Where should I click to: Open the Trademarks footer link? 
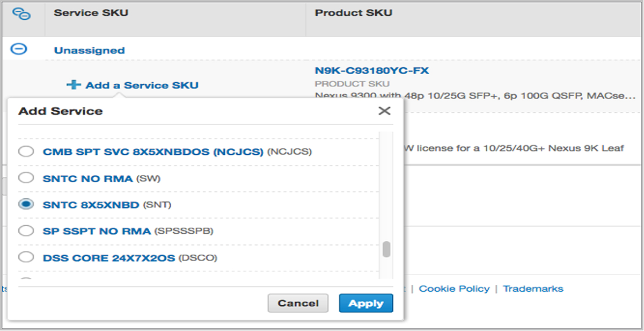coord(533,289)
